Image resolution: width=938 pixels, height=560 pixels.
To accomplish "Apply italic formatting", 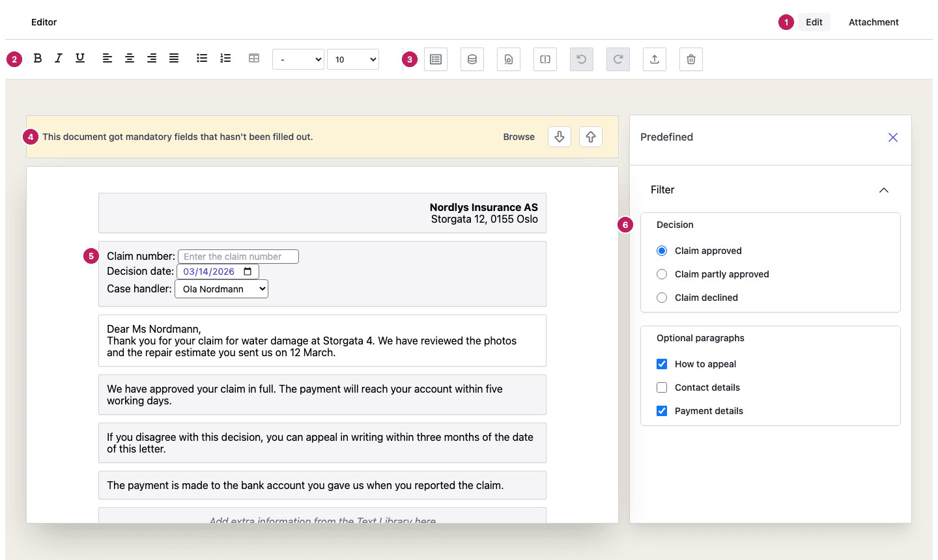I will pyautogui.click(x=59, y=59).
